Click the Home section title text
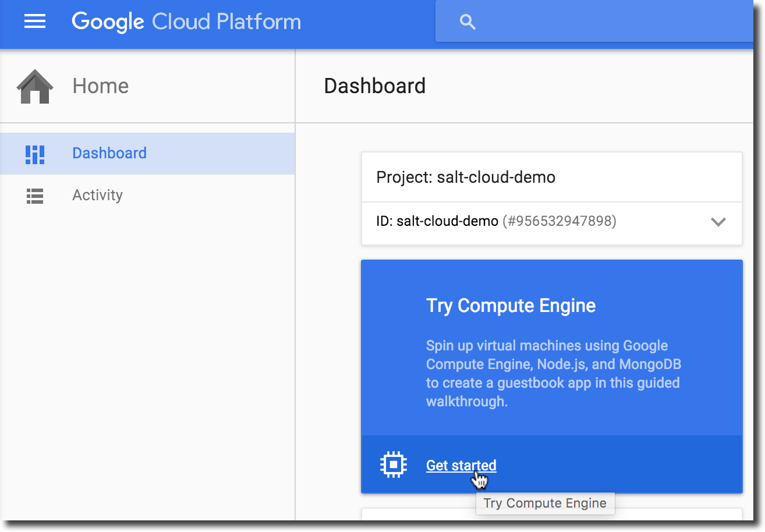The width and height of the screenshot is (765, 532). point(100,86)
